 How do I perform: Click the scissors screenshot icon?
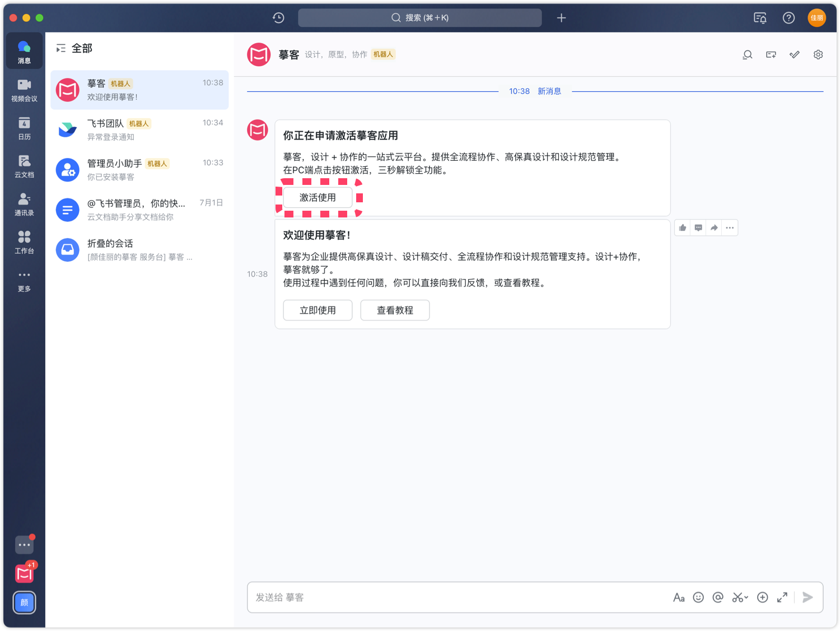pyautogui.click(x=737, y=597)
